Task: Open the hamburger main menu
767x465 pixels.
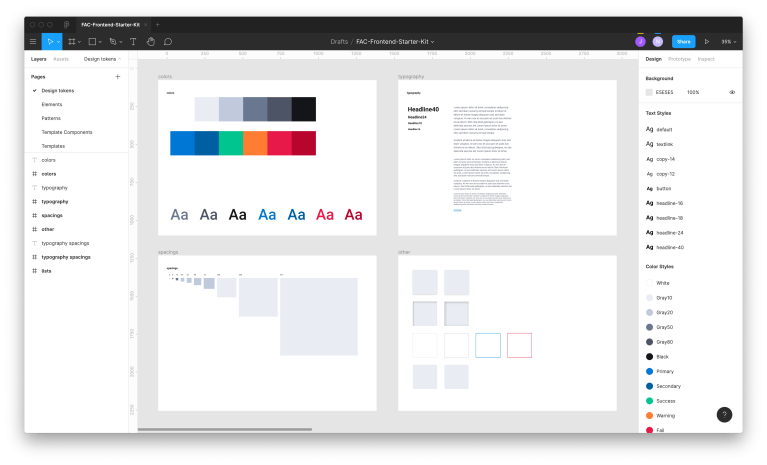Action: click(x=33, y=42)
